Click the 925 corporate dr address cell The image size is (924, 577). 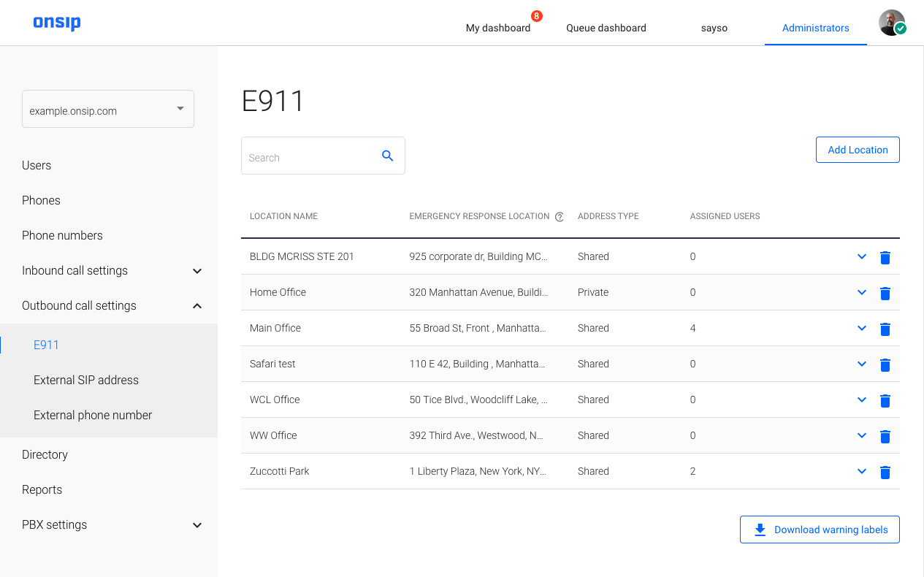[478, 256]
